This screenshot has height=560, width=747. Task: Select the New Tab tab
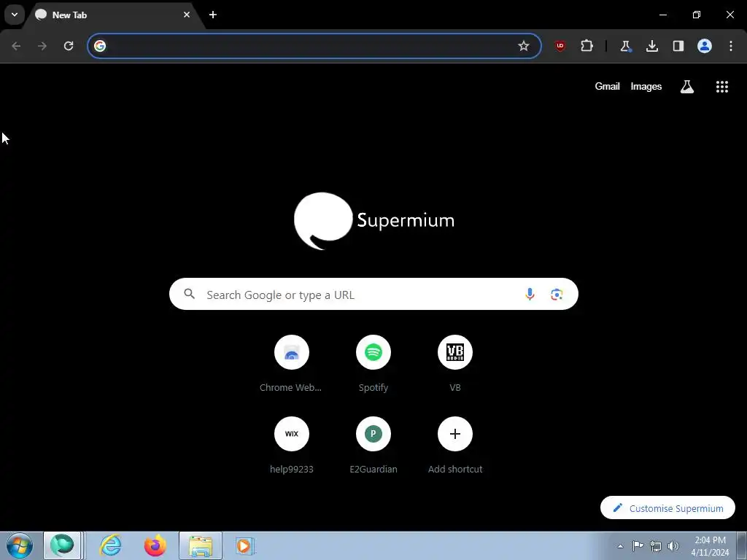point(115,15)
